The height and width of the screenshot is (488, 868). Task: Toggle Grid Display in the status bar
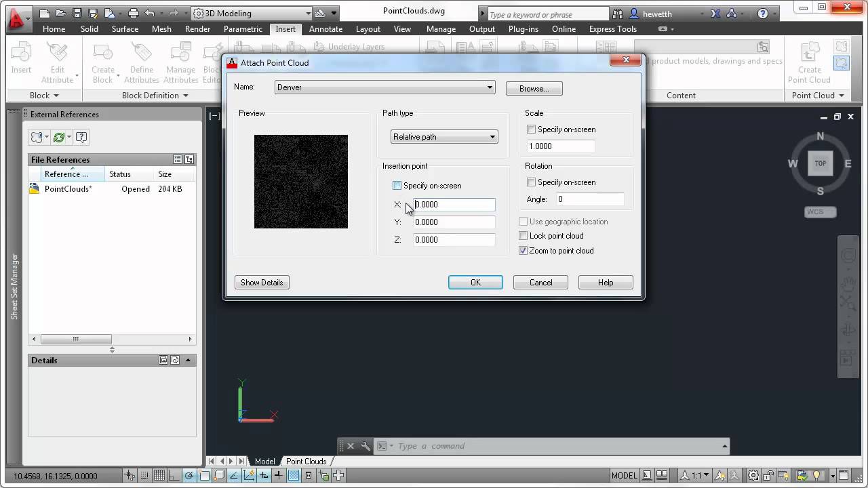tap(158, 475)
